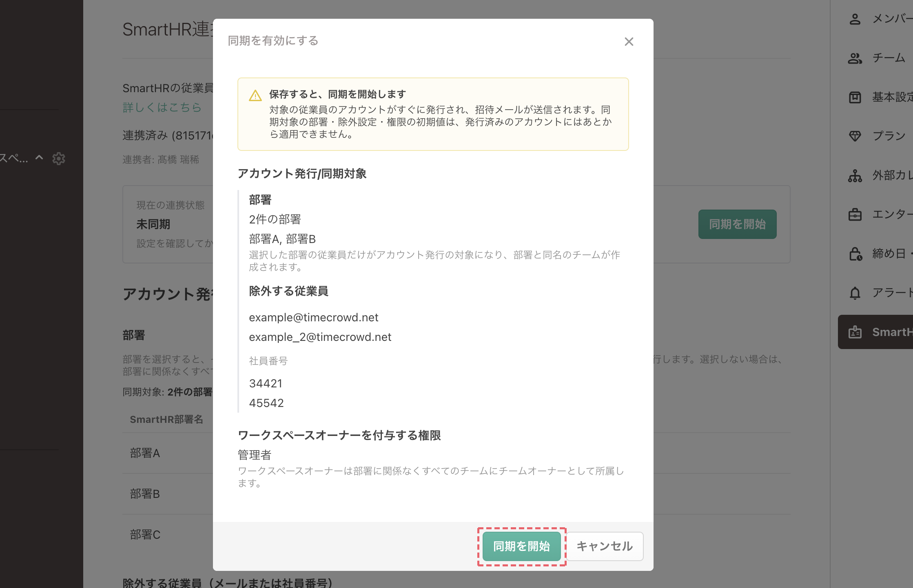Click employee number 45542

click(266, 403)
